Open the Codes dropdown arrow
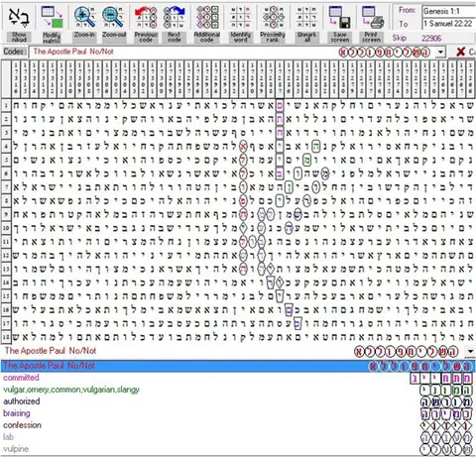The height and width of the screenshot is (457, 476). click(x=440, y=52)
